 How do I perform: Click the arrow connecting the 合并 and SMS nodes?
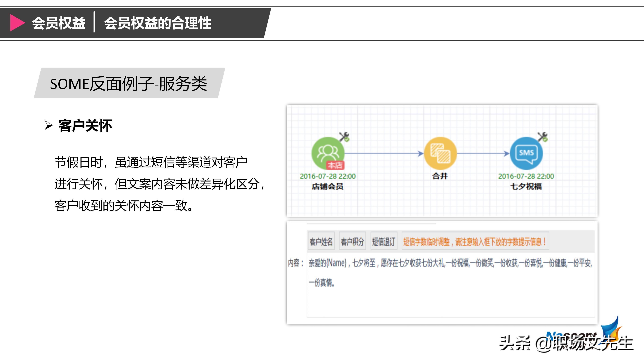click(484, 153)
